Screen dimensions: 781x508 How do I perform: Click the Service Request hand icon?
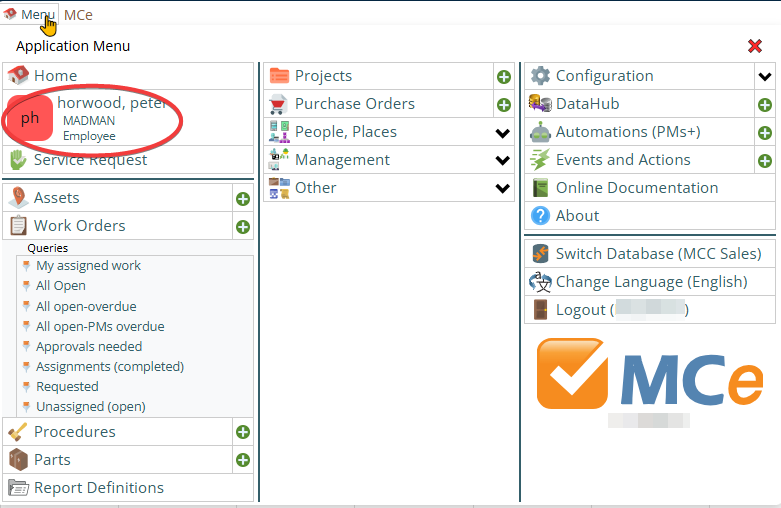coord(18,160)
